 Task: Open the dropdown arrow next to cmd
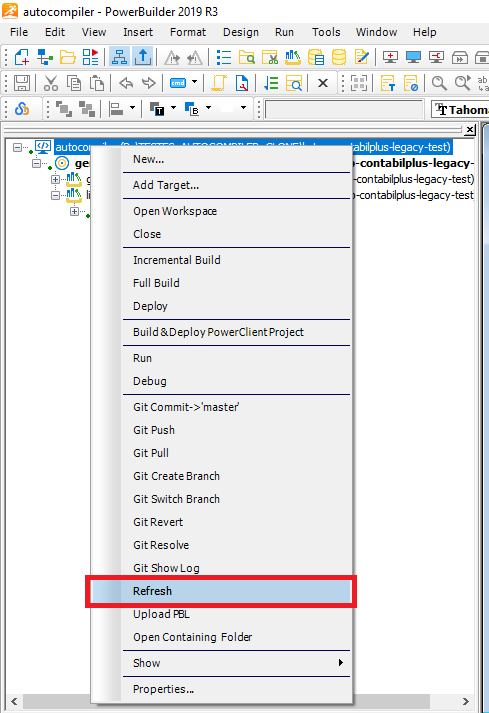tap(195, 82)
